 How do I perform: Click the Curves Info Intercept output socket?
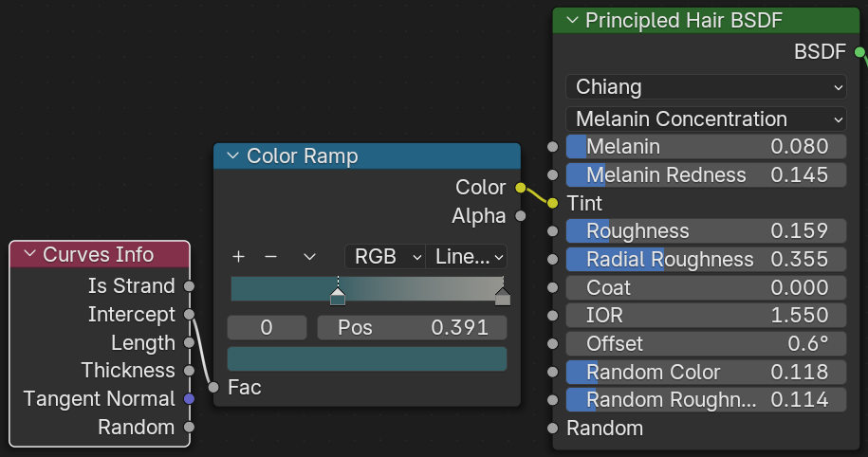pyautogui.click(x=190, y=314)
